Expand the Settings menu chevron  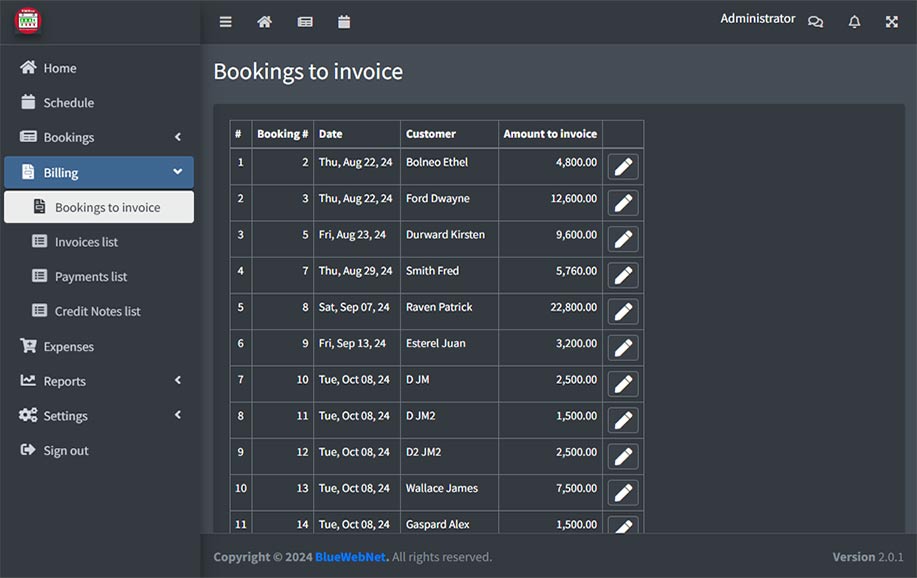pos(178,415)
